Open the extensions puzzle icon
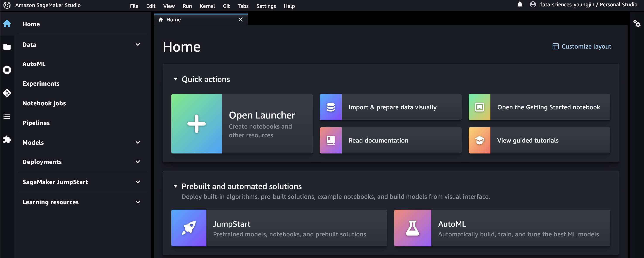 (7, 139)
